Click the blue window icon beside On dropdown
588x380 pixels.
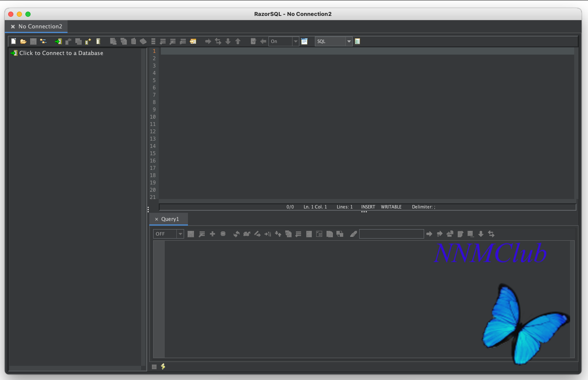[x=304, y=41]
